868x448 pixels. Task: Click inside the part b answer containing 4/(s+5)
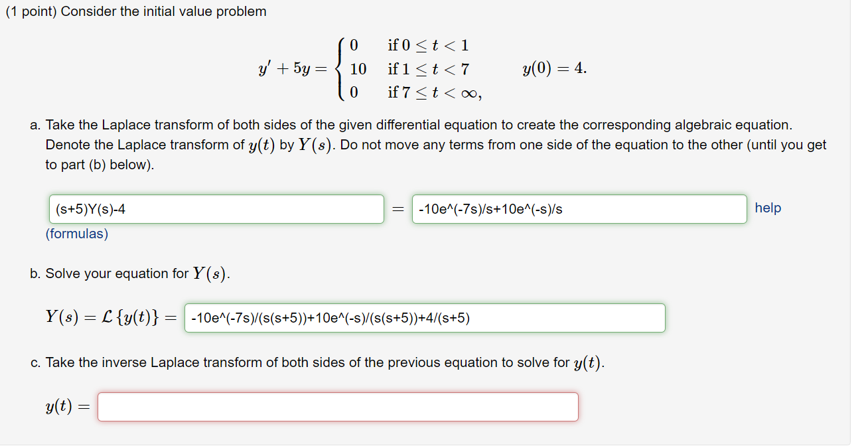coord(425,317)
